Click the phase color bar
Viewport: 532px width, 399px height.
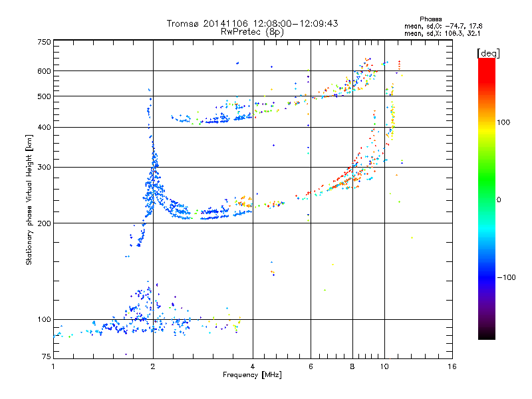[x=487, y=198]
